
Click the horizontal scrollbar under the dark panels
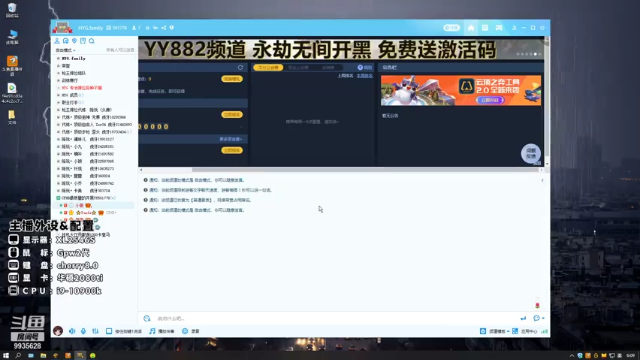[364, 170]
